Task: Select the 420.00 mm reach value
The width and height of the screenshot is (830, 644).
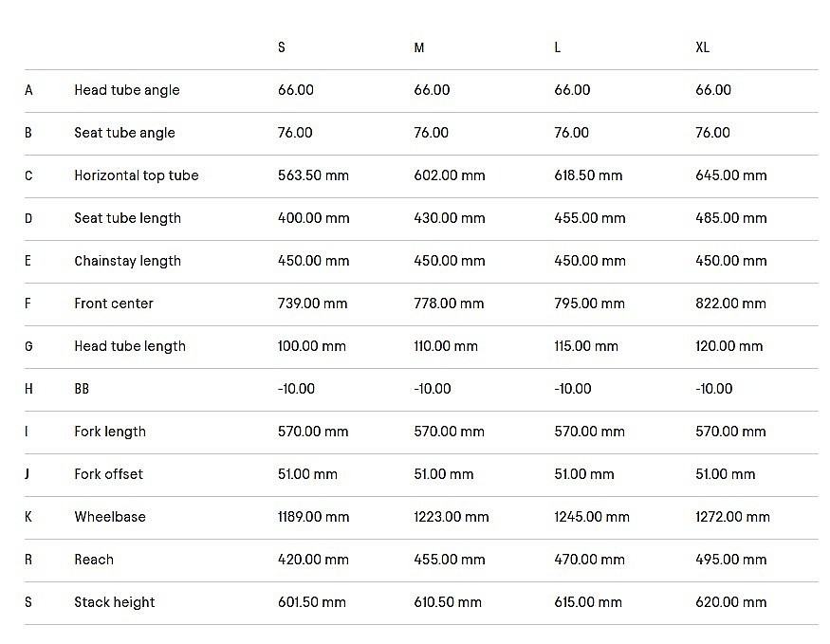Action: pos(312,560)
